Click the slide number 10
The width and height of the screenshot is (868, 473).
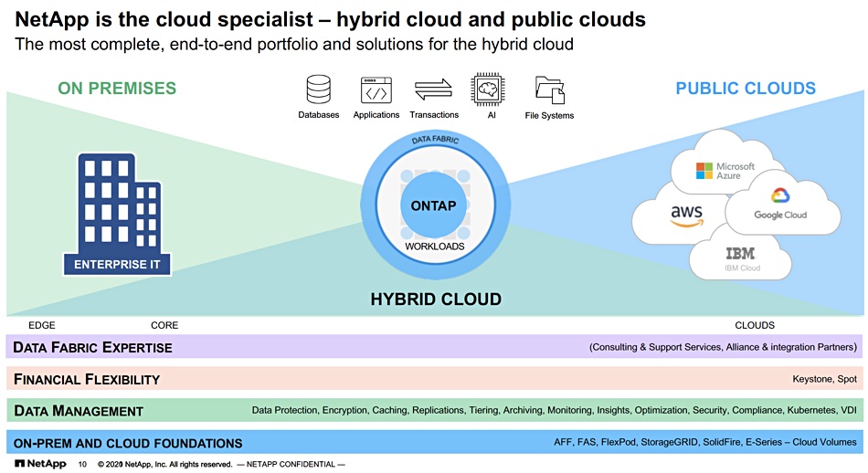tap(82, 464)
